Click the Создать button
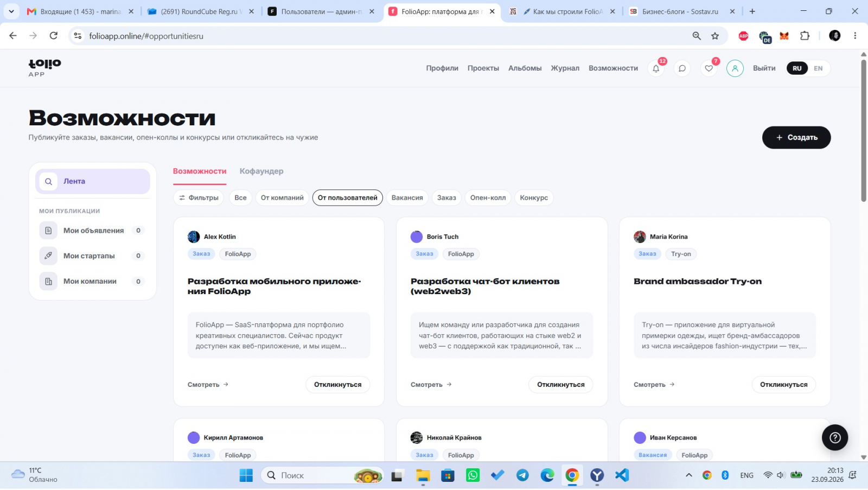 click(796, 138)
